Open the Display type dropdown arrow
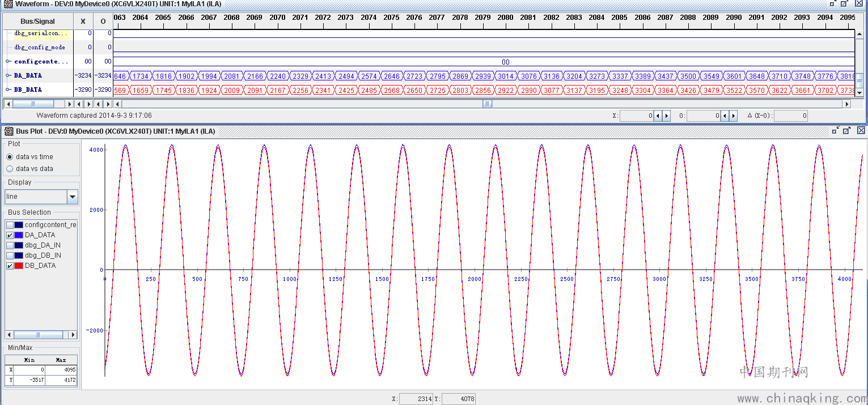Image resolution: width=868 pixels, height=405 pixels. pos(73,197)
